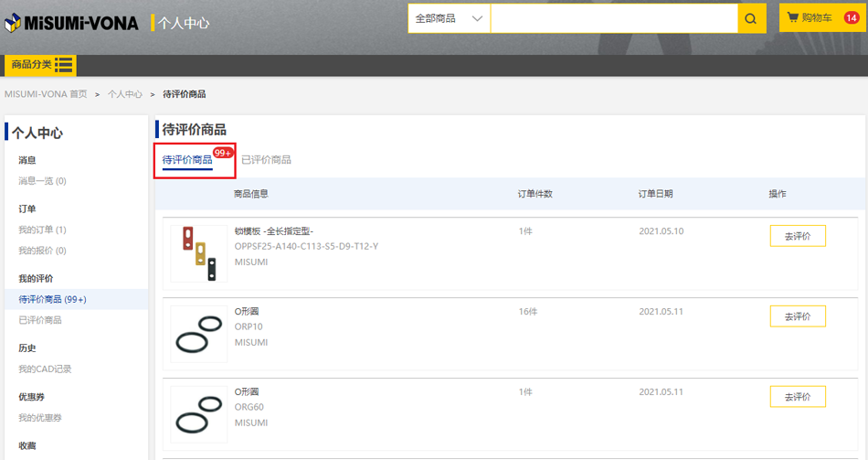The height and width of the screenshot is (460, 868).
Task: Switch to the 已评价商品 tab
Action: point(266,160)
